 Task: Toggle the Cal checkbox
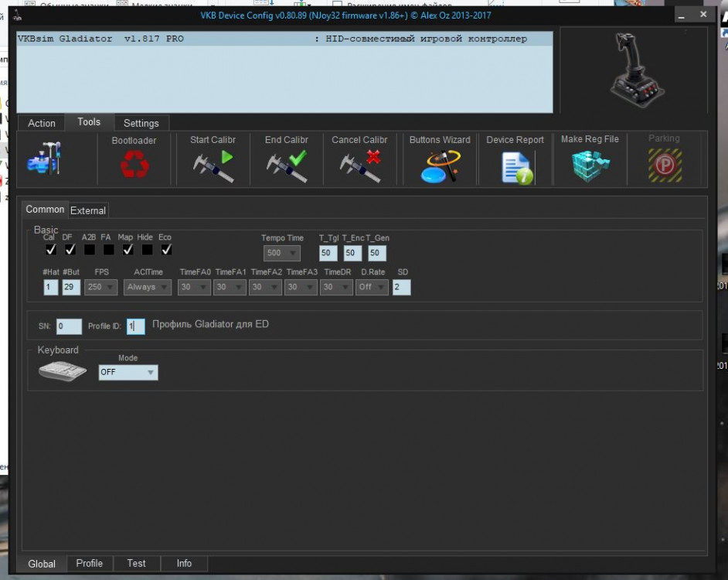point(51,250)
